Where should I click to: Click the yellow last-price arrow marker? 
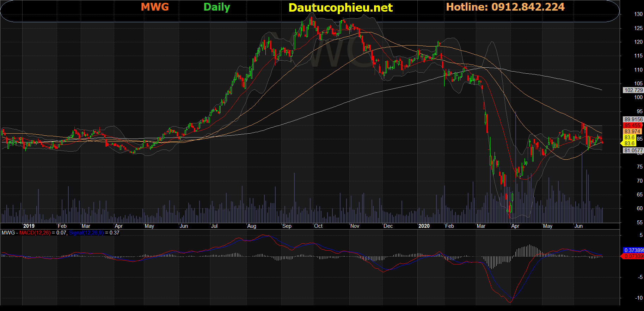(622, 143)
